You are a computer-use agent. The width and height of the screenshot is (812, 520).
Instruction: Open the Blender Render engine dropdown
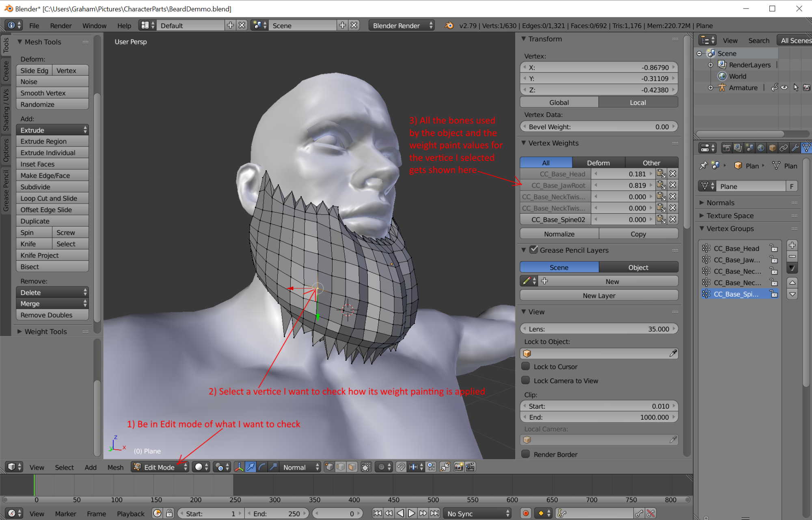[x=402, y=25]
